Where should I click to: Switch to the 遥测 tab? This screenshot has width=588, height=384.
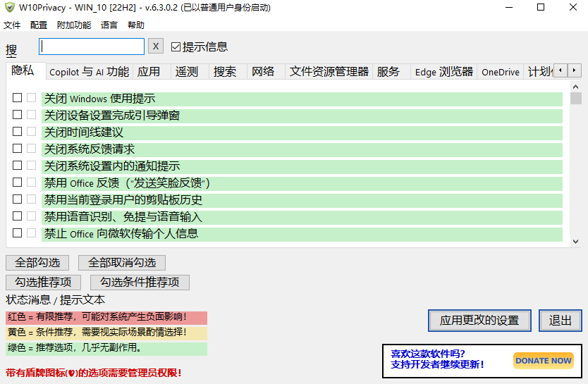pyautogui.click(x=190, y=72)
